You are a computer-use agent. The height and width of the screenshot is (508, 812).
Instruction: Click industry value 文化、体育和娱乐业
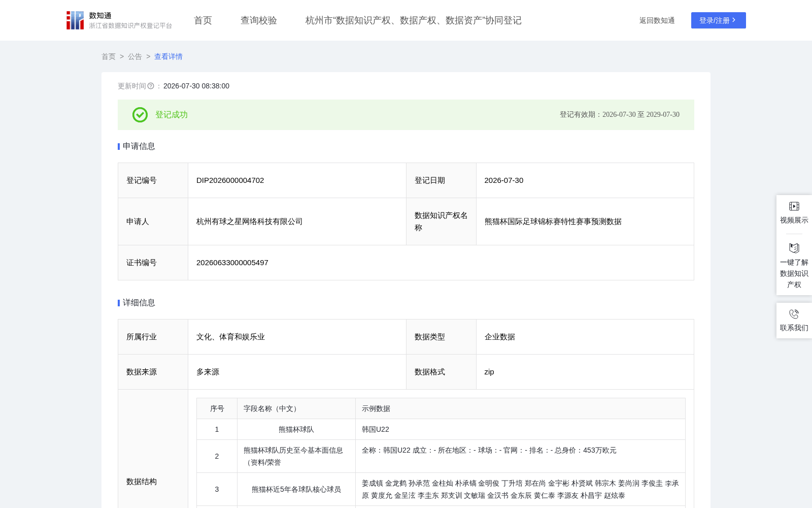(231, 337)
